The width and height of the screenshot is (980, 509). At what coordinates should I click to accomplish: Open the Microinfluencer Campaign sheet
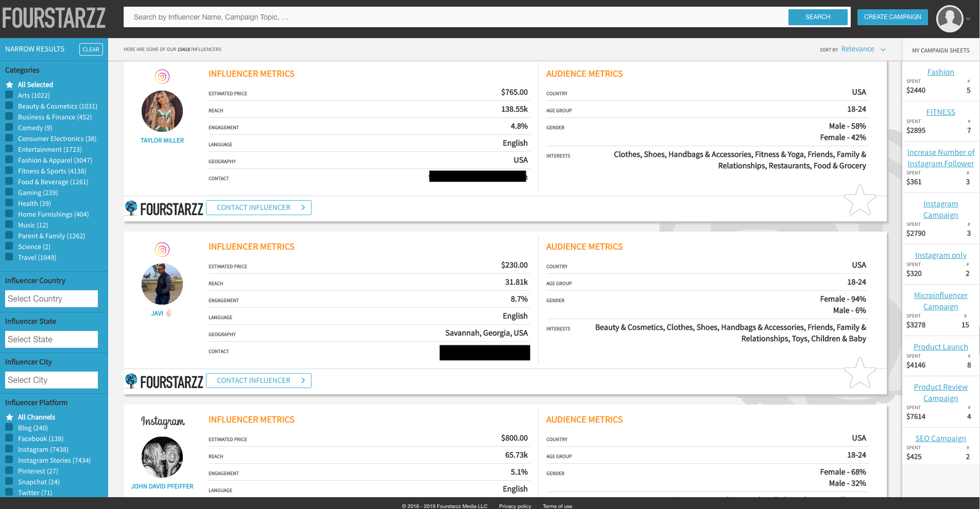[941, 301]
